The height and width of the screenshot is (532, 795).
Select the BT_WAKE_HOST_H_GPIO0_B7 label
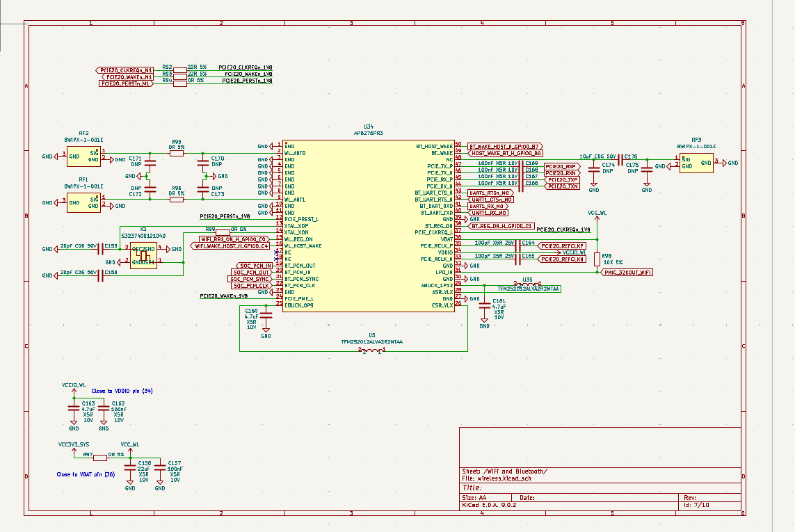tap(504, 147)
